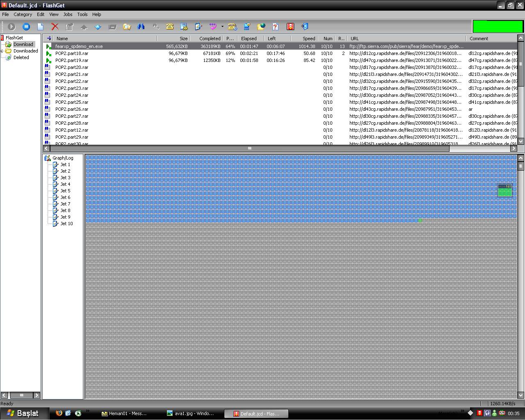This screenshot has height=420, width=525.
Task: Open the Jobs menu
Action: click(68, 14)
